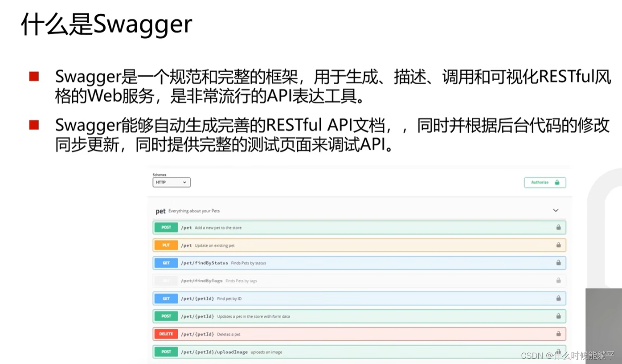Image resolution: width=622 pixels, height=364 pixels.
Task: Click the padlock icon on the Authorize button
Action: click(558, 182)
